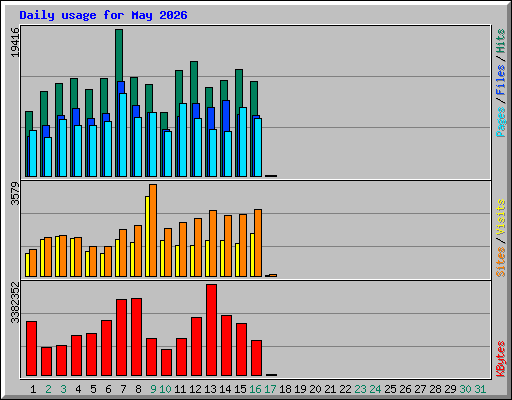This screenshot has width=512, height=400.
Task: Click day 3 on the x-axis
Action: (63, 389)
